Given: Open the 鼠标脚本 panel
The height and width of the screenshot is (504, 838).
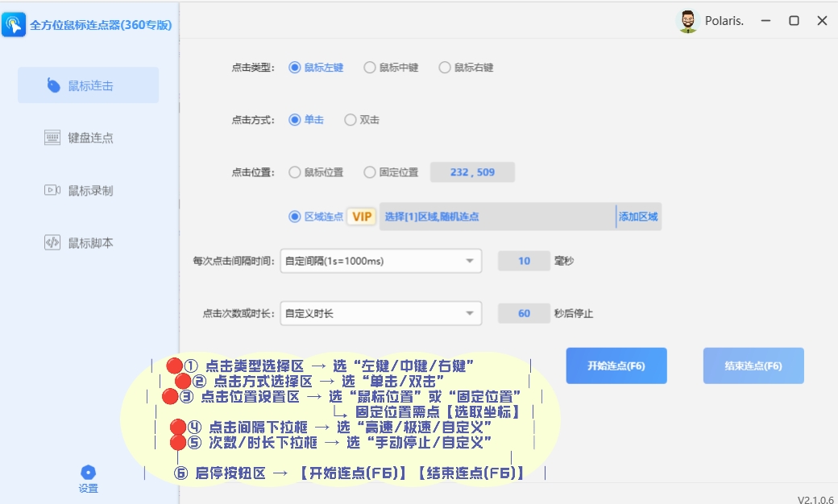Looking at the screenshot, I should [88, 242].
